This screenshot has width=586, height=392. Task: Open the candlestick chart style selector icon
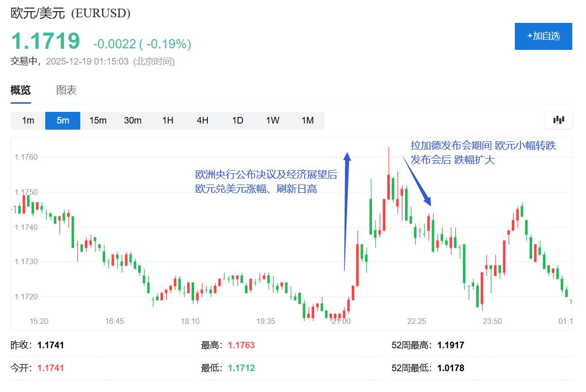click(x=558, y=120)
